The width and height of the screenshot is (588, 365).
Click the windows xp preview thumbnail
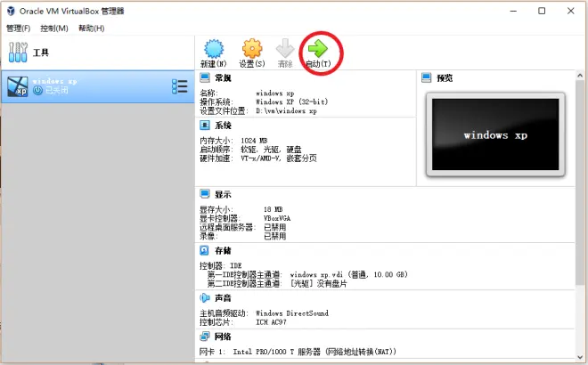[x=495, y=134]
